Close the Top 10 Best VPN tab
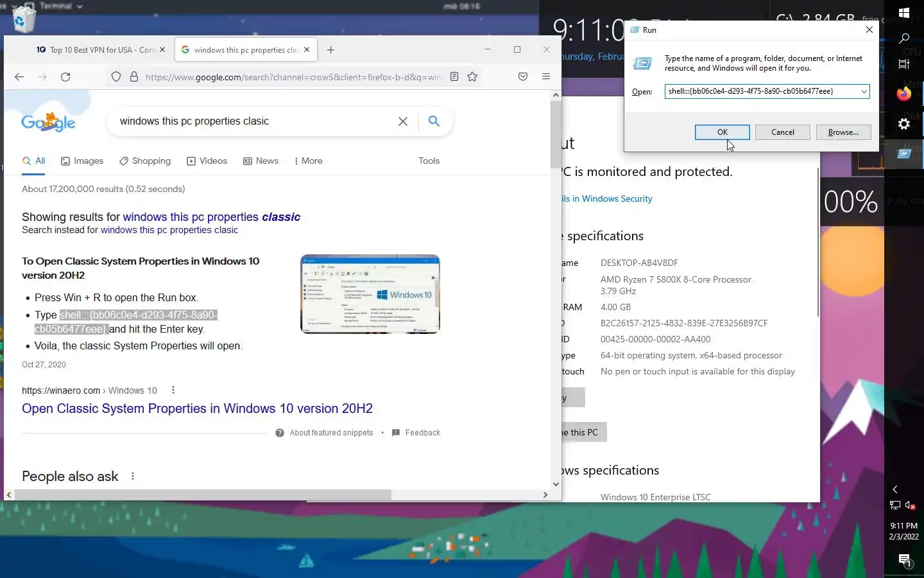 [162, 49]
